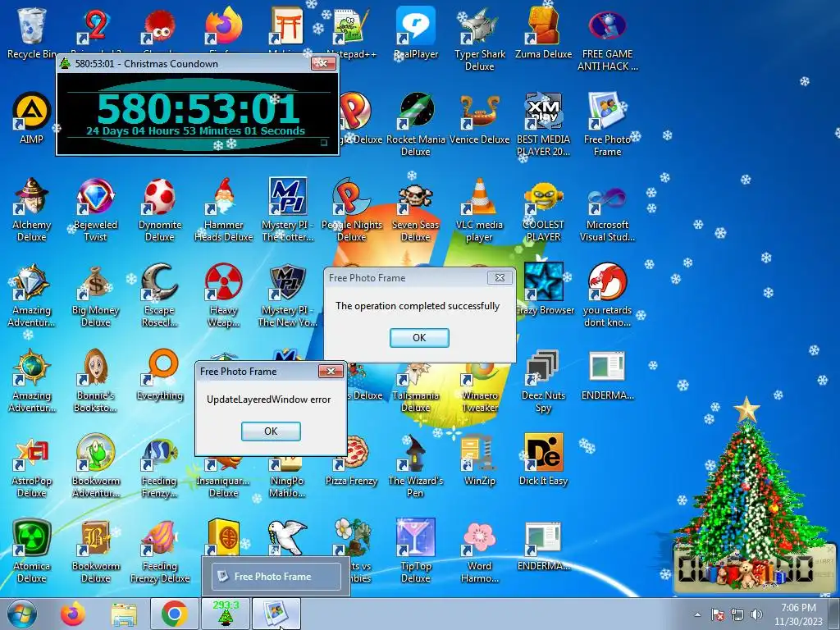
Task: Select the Free Photo Frame desktop icon
Action: point(607,125)
